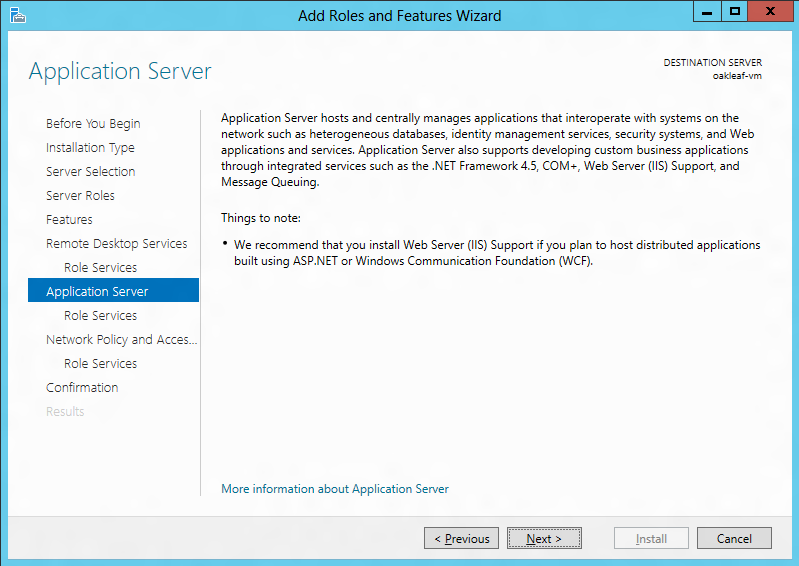Click the wizard icon in title bar
This screenshot has width=799, height=566.
click(x=18, y=15)
